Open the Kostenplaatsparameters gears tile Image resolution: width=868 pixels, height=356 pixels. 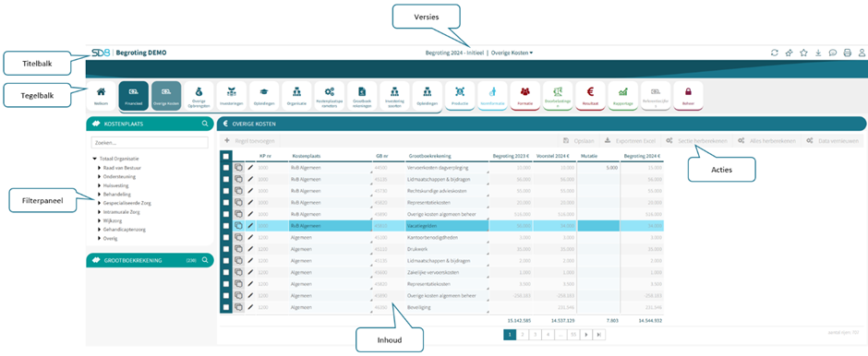[330, 96]
